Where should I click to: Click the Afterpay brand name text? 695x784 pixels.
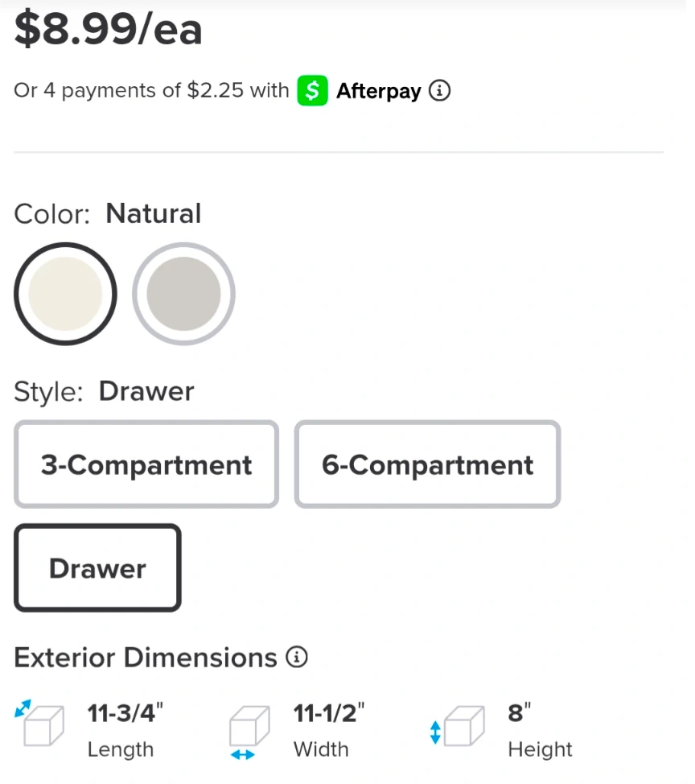coord(378,91)
